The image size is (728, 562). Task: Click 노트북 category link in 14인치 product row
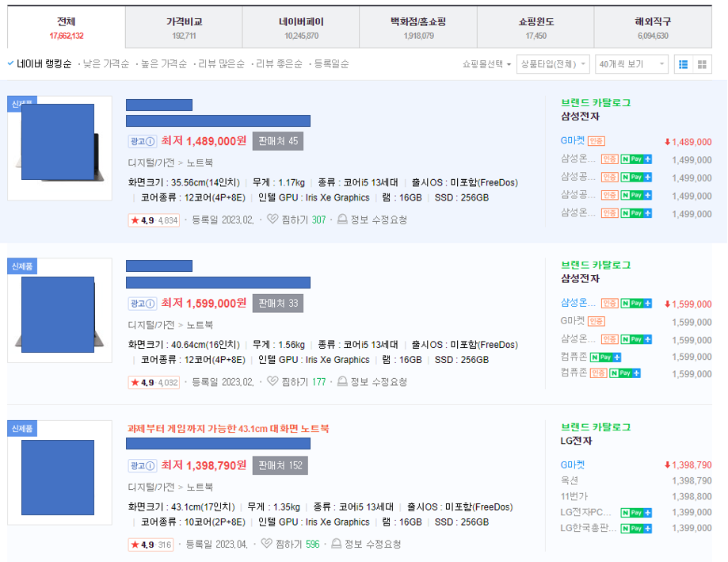tap(200, 163)
